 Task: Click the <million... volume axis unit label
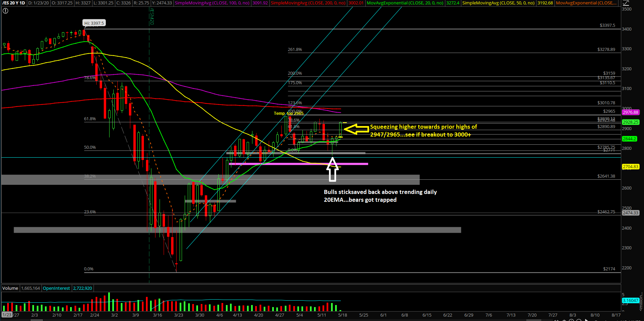pyautogui.click(x=641, y=302)
